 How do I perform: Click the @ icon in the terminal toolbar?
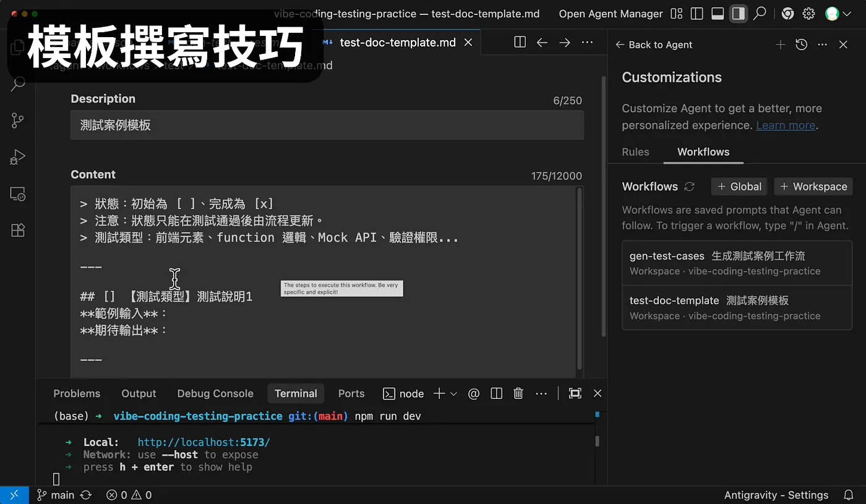coord(474,393)
